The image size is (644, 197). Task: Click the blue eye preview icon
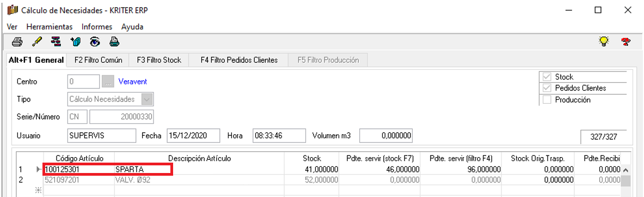click(x=95, y=41)
